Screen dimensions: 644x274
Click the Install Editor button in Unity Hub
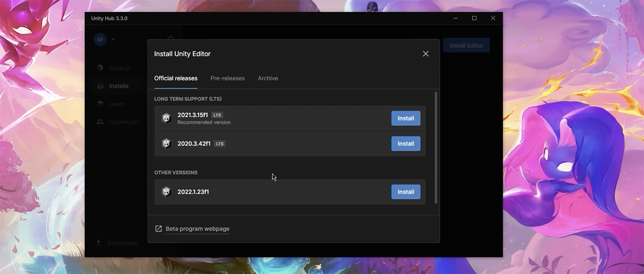[x=466, y=45]
